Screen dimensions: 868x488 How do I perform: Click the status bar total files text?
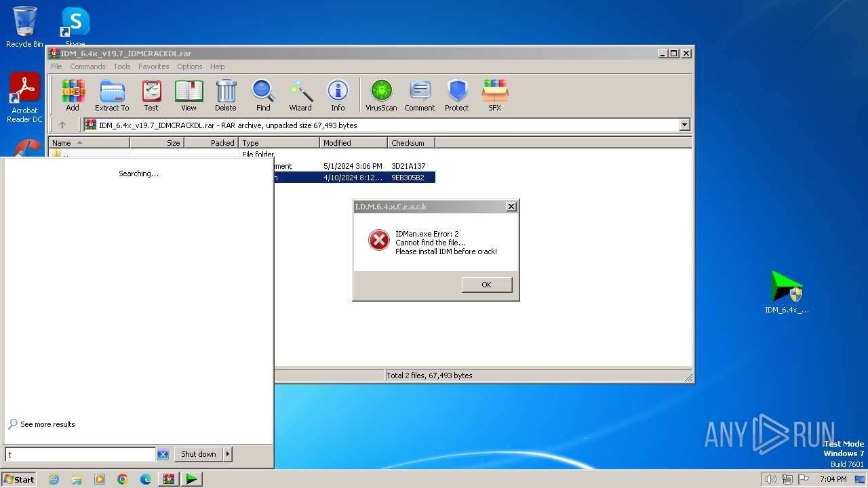point(429,375)
